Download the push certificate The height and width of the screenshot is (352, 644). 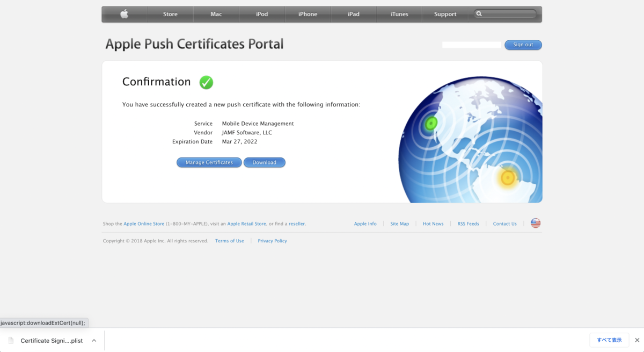(x=265, y=162)
